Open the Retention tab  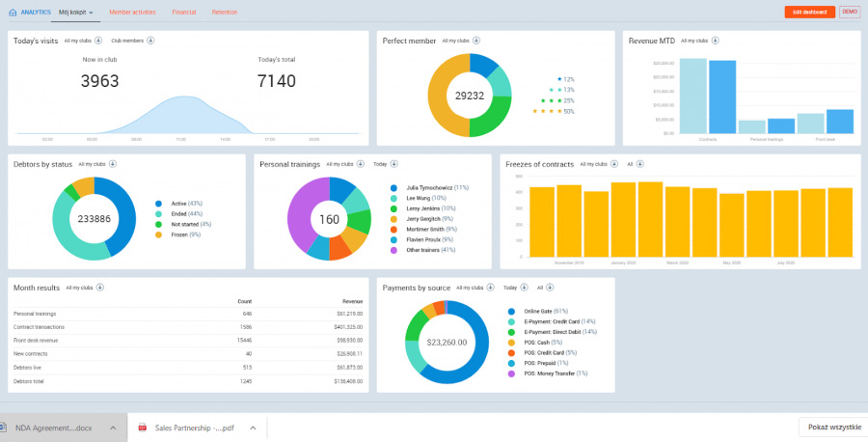(x=225, y=13)
